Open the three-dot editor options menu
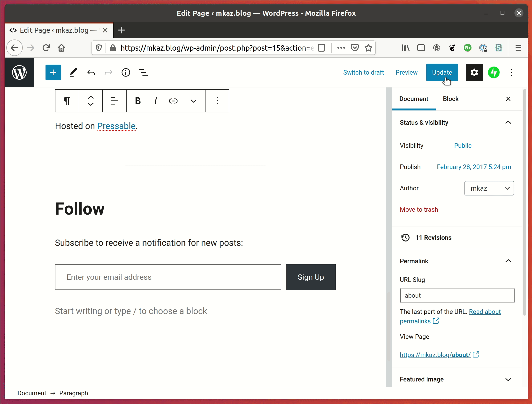The image size is (532, 404). (511, 72)
